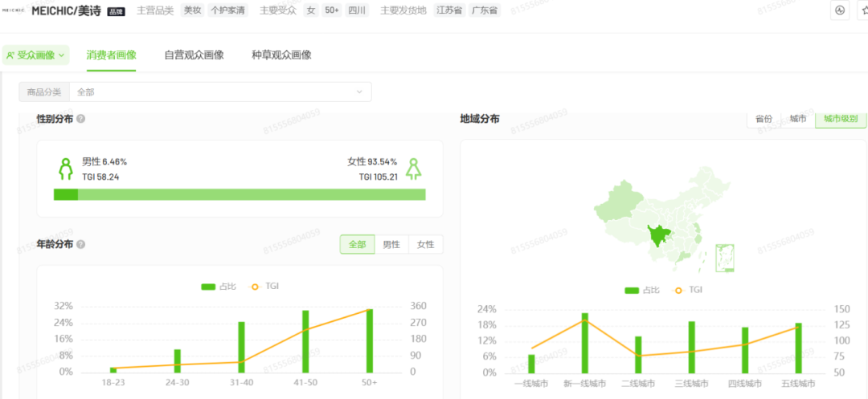Viewport: 868px width, 399px height.
Task: Click the green 占比 legend swatch in age chart
Action: (x=208, y=287)
